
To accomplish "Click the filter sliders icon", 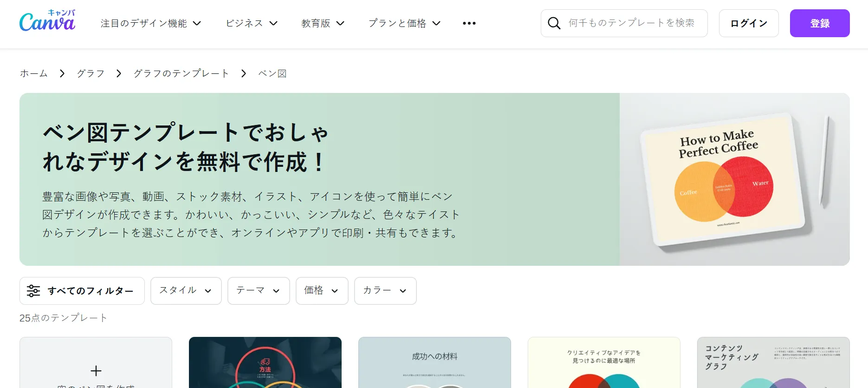I will [x=33, y=291].
